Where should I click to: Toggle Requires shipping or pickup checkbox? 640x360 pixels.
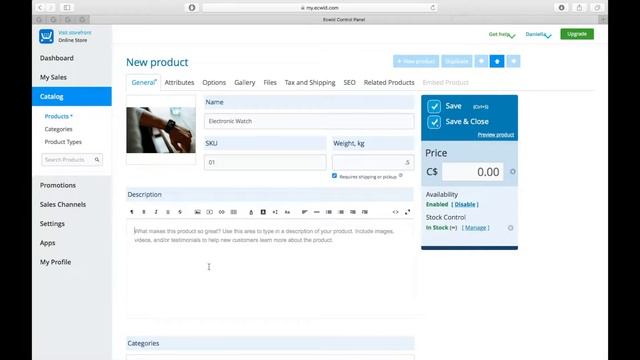click(334, 176)
